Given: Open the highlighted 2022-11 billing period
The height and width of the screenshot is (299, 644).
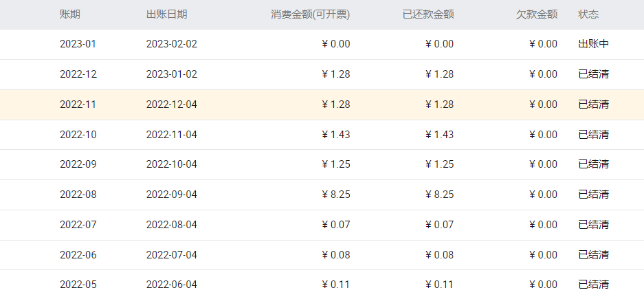Looking at the screenshot, I should click(78, 104).
